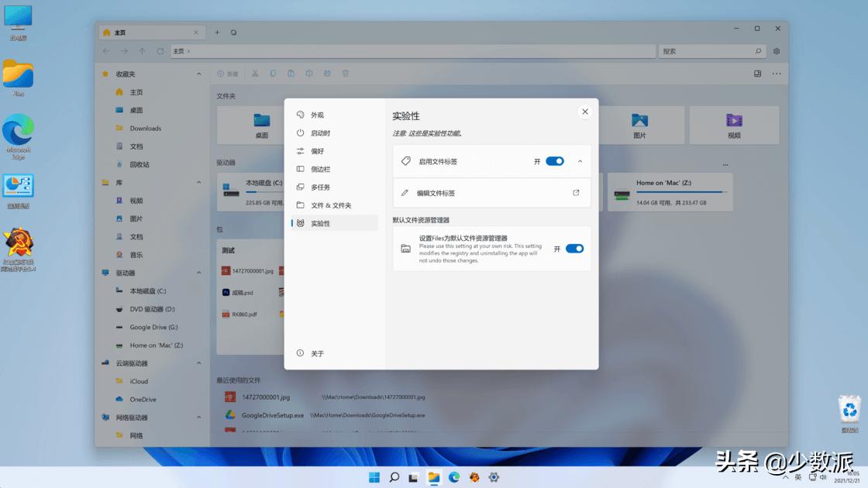Open the 关于 (About) page
The width and height of the screenshot is (868, 488).
point(315,352)
